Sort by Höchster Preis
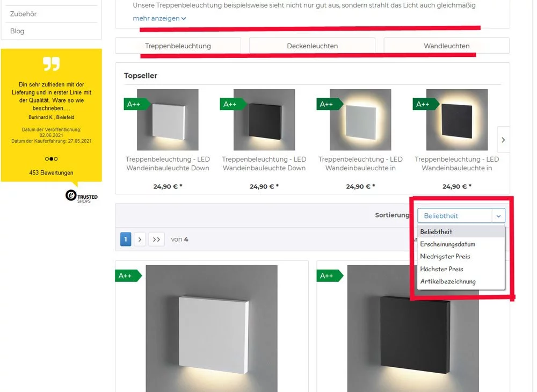Image resolution: width=537 pixels, height=392 pixels. [x=461, y=269]
